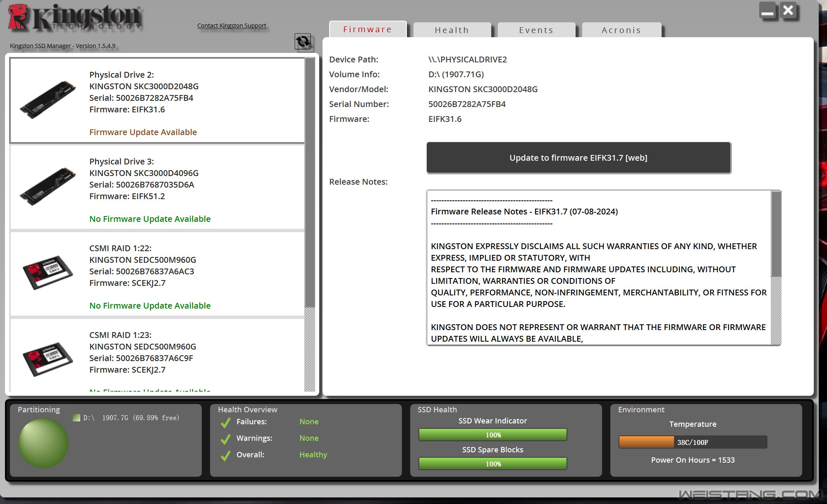The width and height of the screenshot is (827, 504).
Task: Open the Events tab
Action: pyautogui.click(x=536, y=30)
